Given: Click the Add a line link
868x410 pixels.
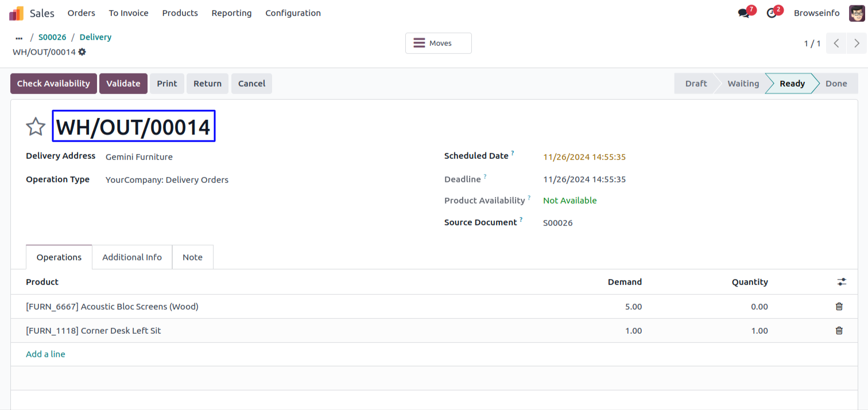Looking at the screenshot, I should (x=45, y=354).
